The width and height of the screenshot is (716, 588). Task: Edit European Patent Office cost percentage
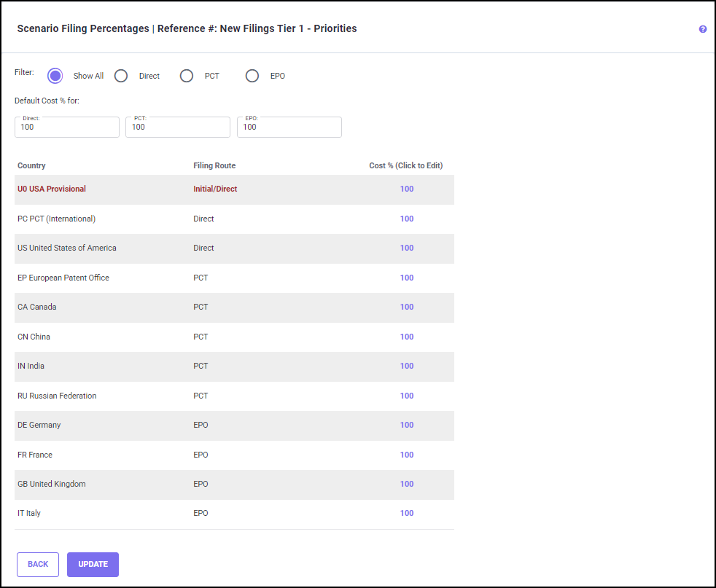[407, 278]
